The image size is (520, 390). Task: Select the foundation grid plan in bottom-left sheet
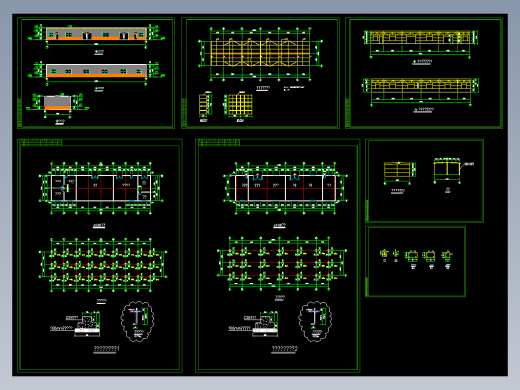[x=103, y=265]
